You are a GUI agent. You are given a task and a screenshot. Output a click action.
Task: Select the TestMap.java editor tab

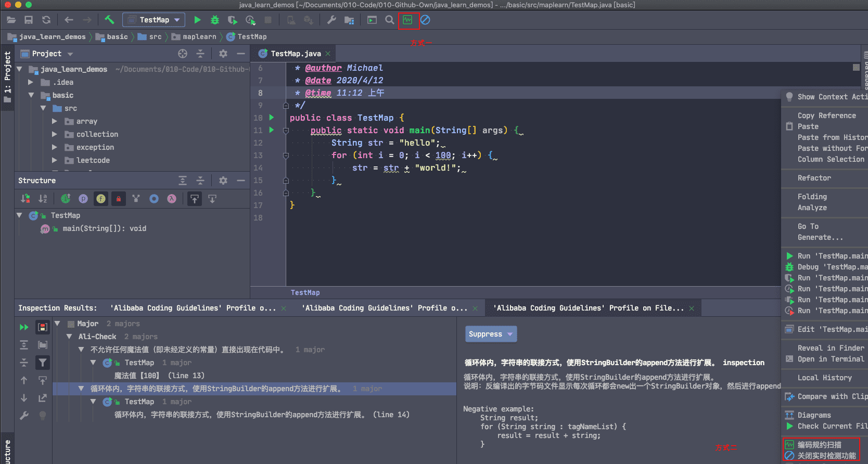[x=295, y=54]
